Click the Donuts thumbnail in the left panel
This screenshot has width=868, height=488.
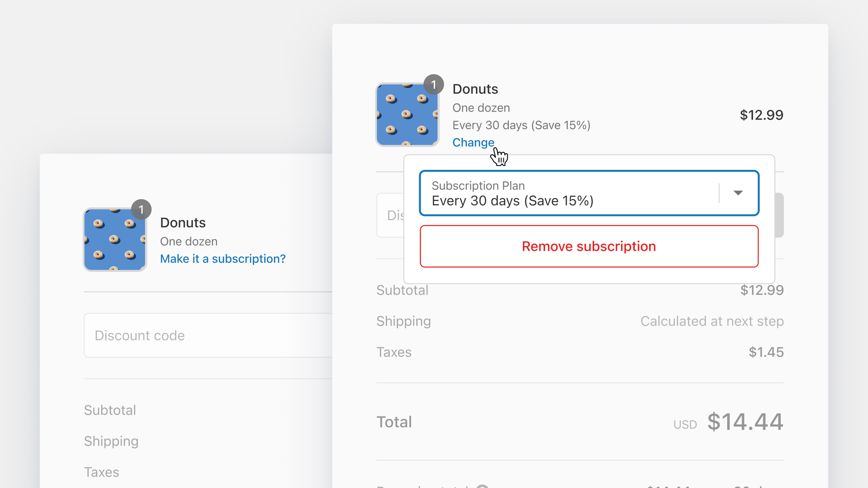(x=115, y=239)
